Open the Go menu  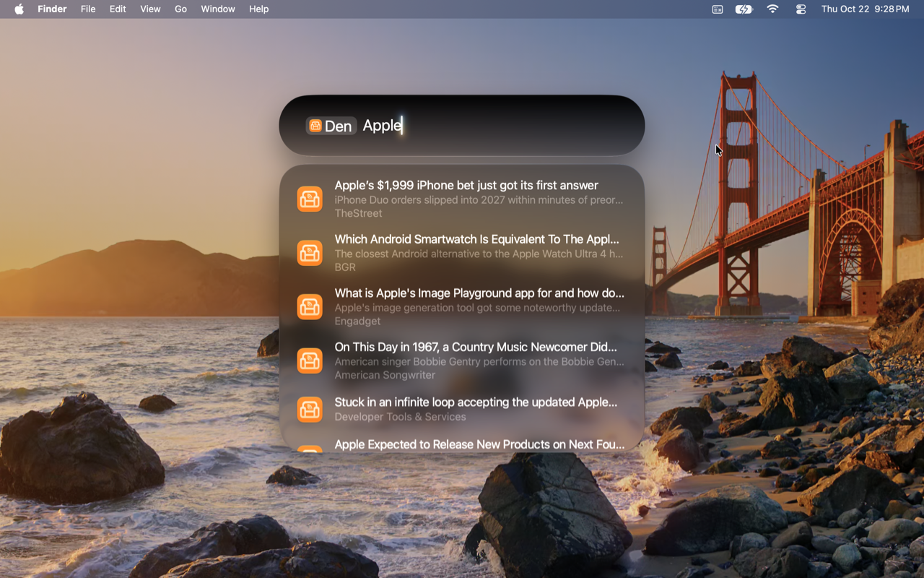coord(180,9)
